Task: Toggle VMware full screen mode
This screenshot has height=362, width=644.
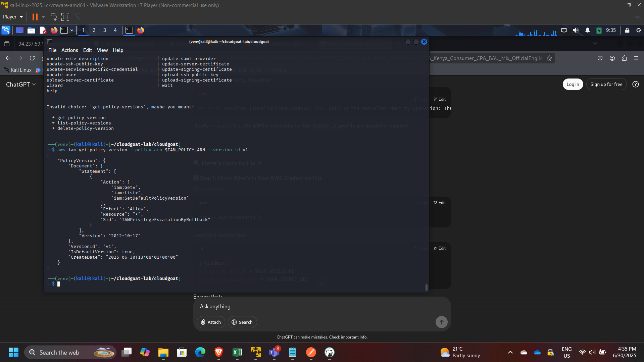Action: (x=65, y=17)
